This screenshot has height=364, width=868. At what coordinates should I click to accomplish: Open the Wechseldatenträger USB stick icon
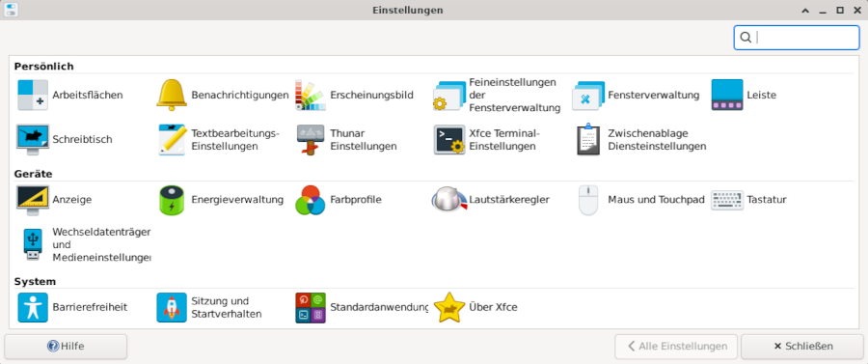(x=33, y=244)
